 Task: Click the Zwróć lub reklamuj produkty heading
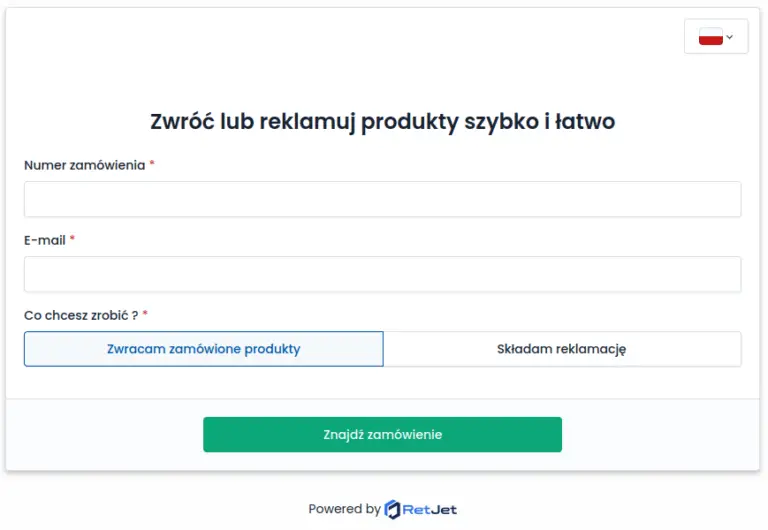[382, 122]
